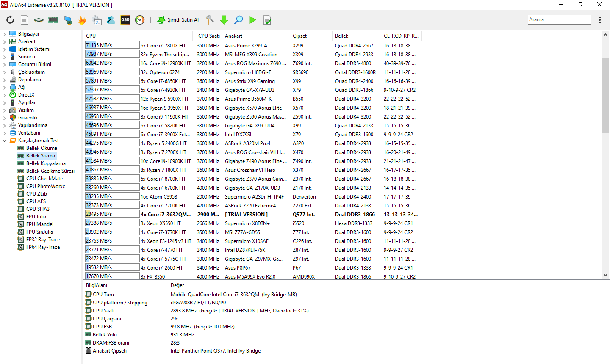This screenshot has width=610, height=364.
Task: Open the FP64 Ray-Trace benchmark
Action: pyautogui.click(x=43, y=247)
